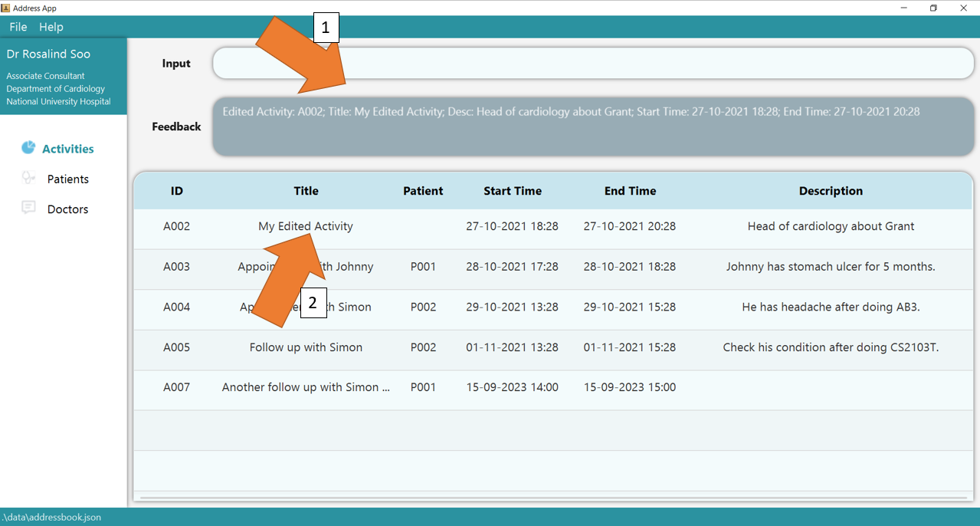The height and width of the screenshot is (526, 980).
Task: Click the Start Time column header
Action: point(512,191)
